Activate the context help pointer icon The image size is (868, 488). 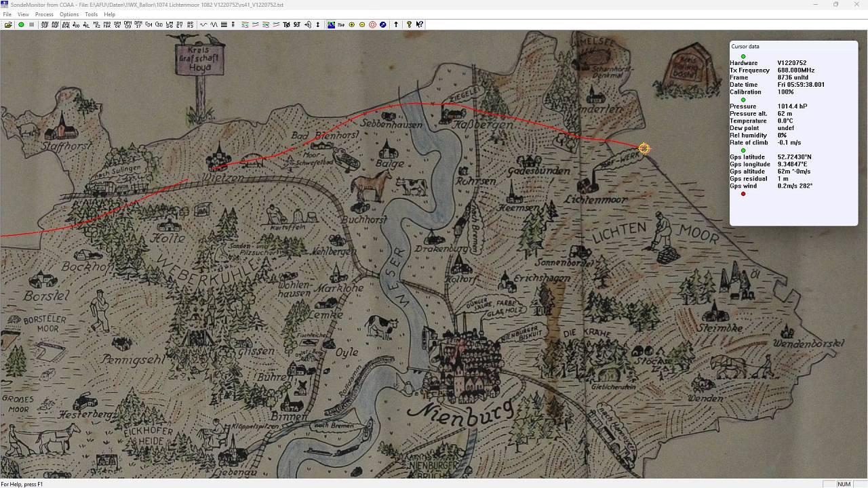pyautogui.click(x=420, y=24)
